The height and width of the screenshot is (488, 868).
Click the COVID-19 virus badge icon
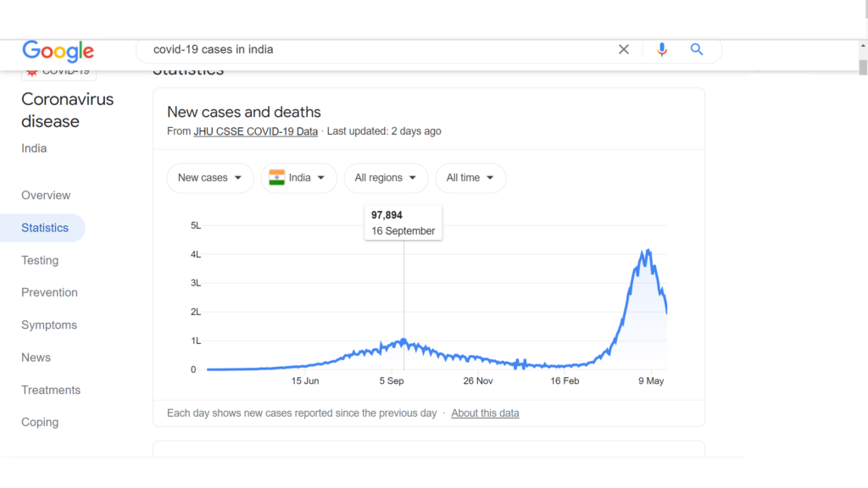pos(32,72)
